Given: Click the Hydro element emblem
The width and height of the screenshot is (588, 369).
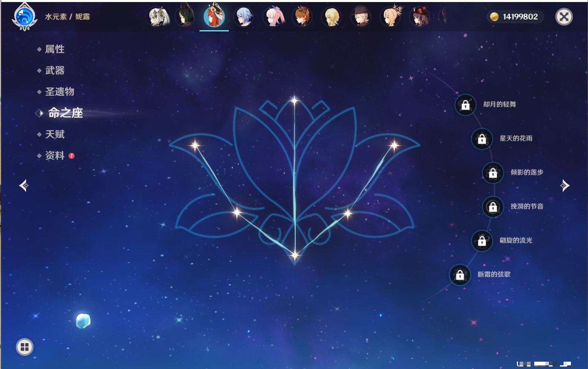Looking at the screenshot, I should point(25,17).
